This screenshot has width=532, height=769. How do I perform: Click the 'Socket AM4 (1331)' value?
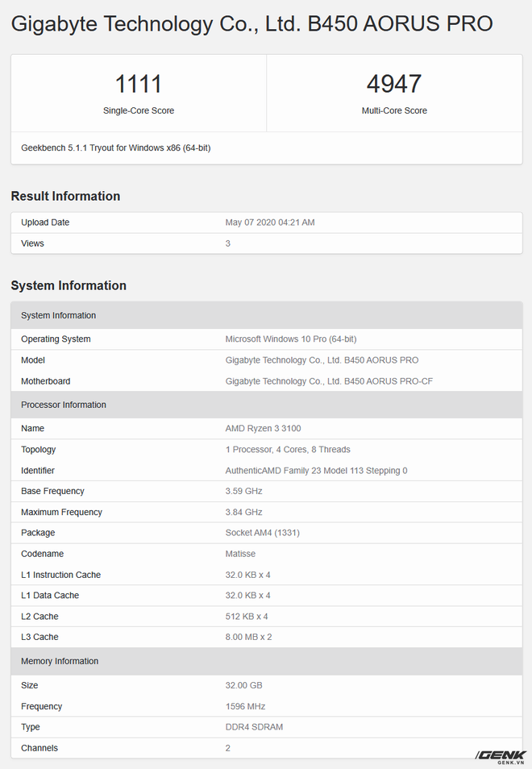[262, 533]
